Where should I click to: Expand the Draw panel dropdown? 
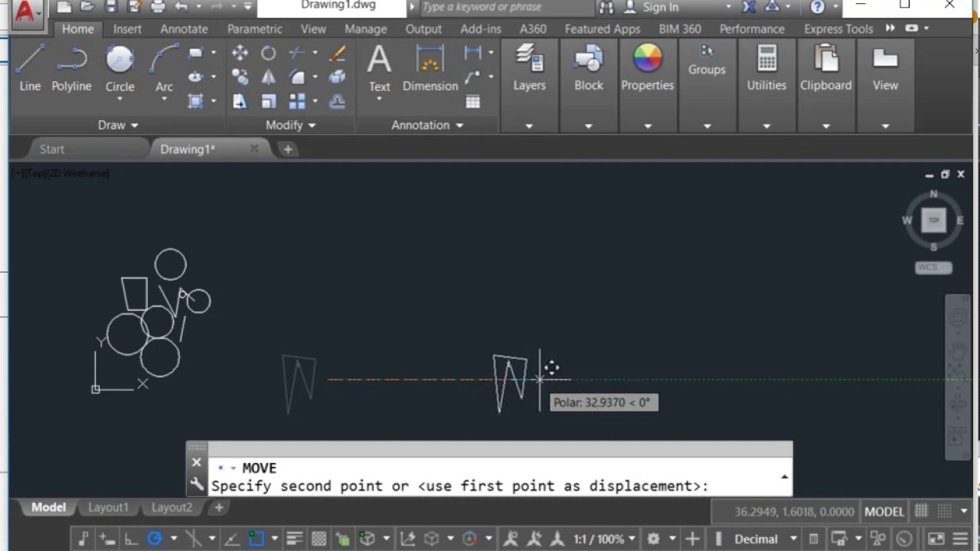click(x=118, y=125)
